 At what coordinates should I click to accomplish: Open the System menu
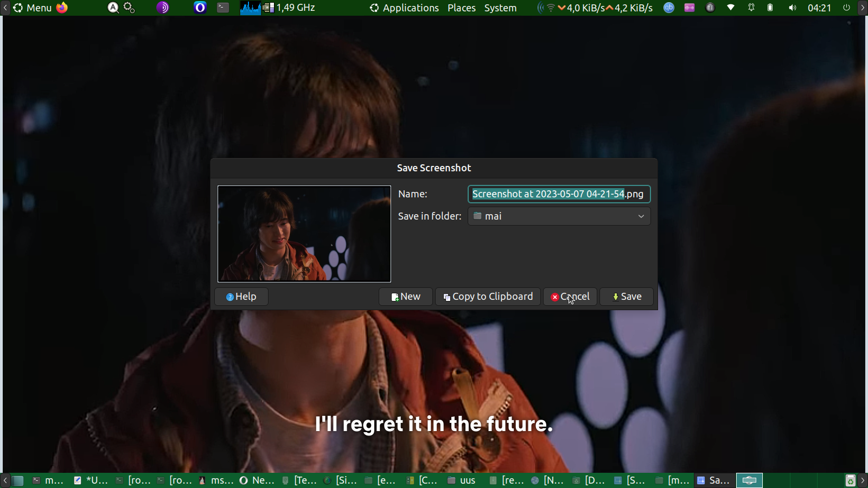point(500,8)
